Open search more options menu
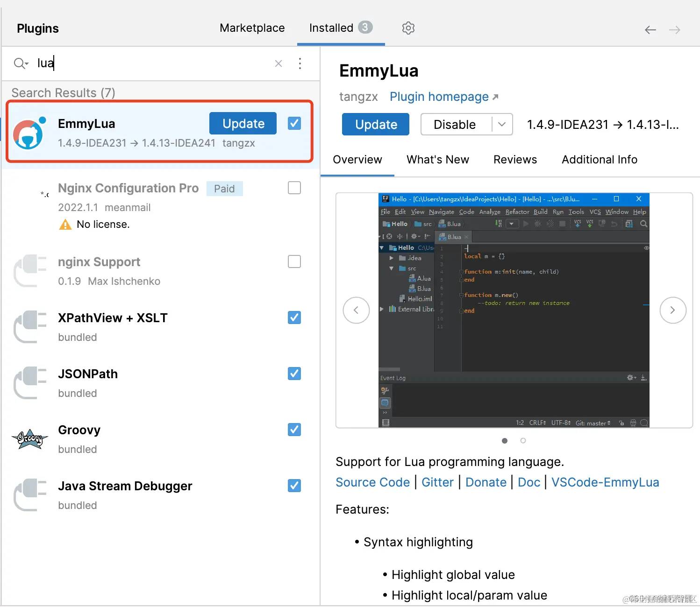700x607 pixels. point(300,64)
